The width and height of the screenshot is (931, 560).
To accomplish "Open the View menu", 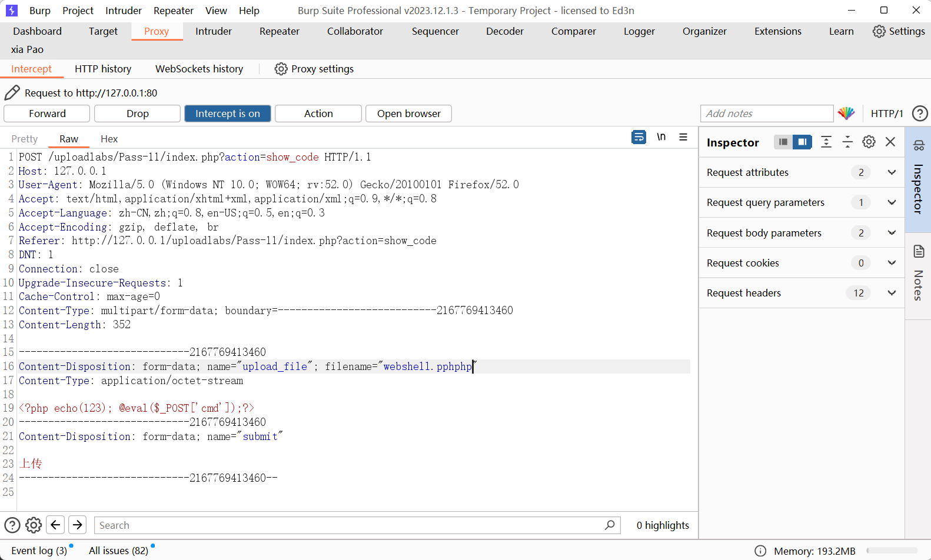I will [x=216, y=11].
